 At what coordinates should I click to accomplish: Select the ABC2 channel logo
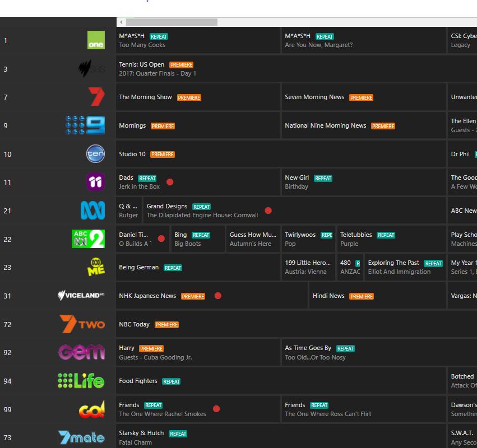pos(88,239)
